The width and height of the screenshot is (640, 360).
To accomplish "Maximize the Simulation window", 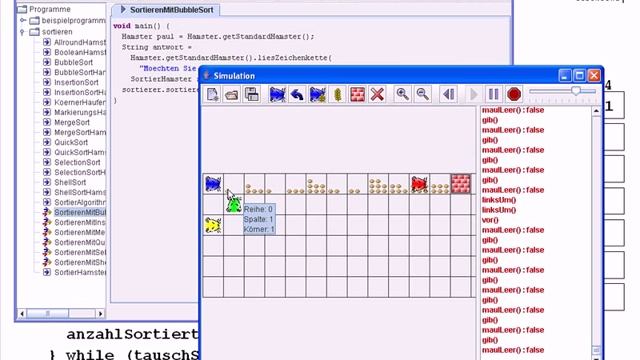I will [580, 76].
